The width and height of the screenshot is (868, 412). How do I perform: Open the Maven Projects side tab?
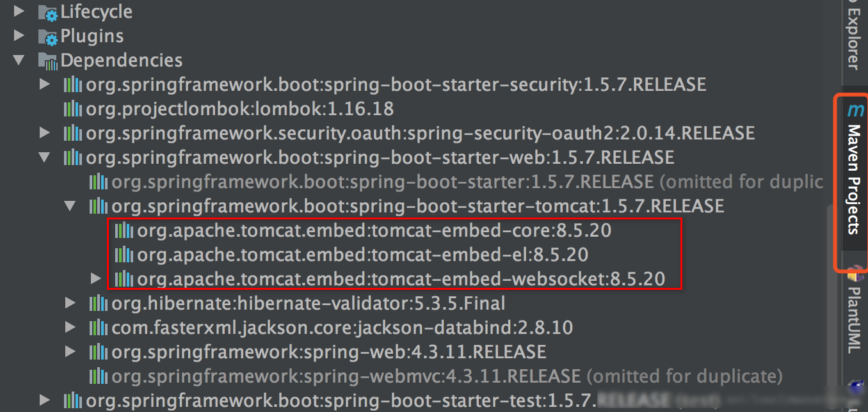pos(854,179)
